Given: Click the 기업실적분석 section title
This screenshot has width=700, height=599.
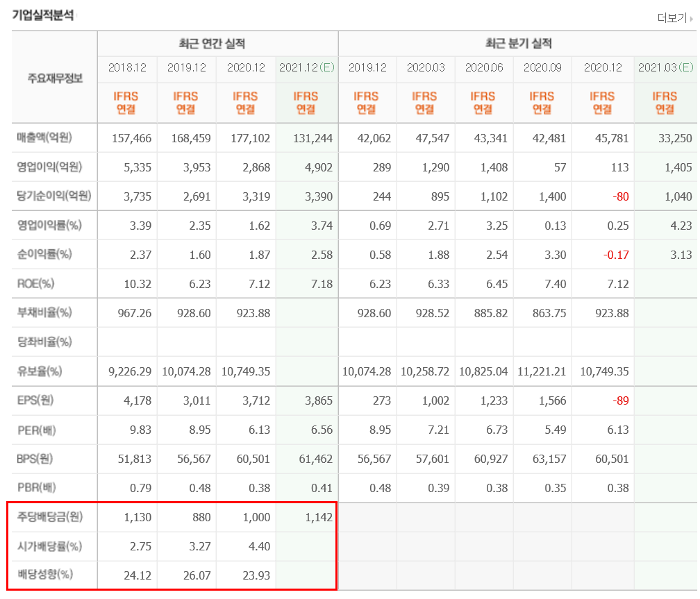Looking at the screenshot, I should 43,15.
